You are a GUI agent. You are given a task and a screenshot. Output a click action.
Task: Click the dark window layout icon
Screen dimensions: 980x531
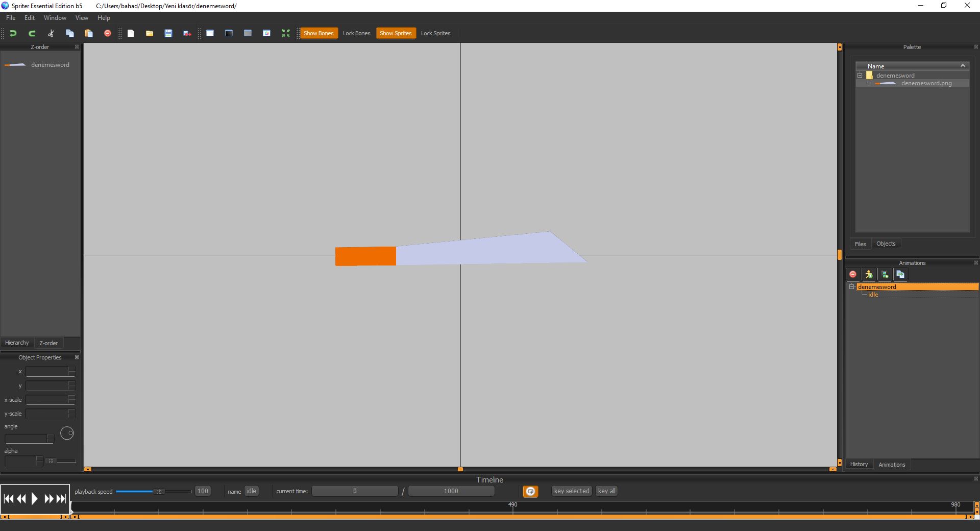click(229, 33)
